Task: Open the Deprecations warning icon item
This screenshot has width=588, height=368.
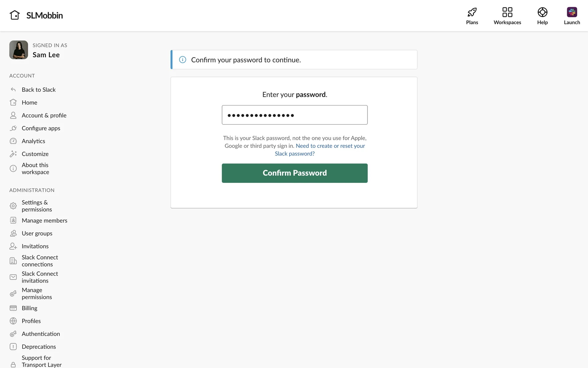Action: click(13, 347)
